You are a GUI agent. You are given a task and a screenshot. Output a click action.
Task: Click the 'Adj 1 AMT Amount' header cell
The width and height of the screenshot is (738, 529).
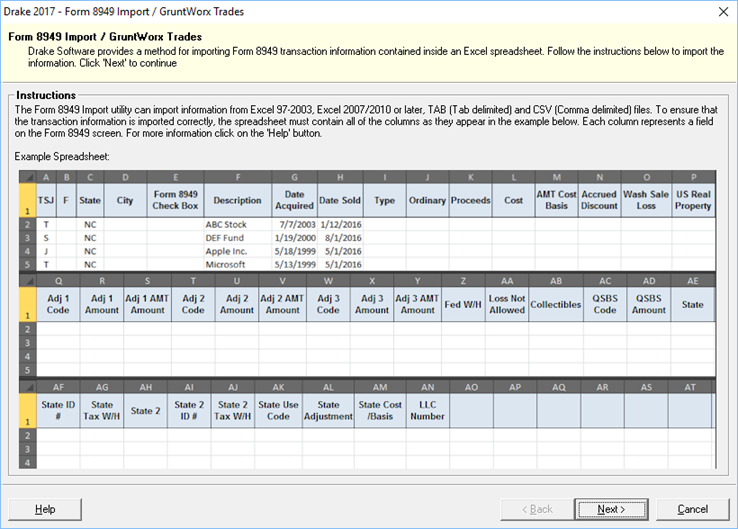click(x=147, y=305)
